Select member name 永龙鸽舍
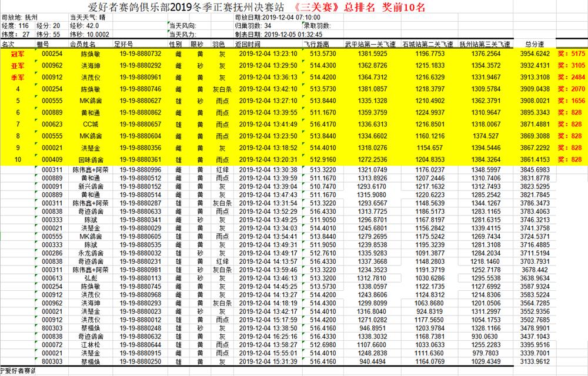588x376 pixels. click(x=91, y=253)
